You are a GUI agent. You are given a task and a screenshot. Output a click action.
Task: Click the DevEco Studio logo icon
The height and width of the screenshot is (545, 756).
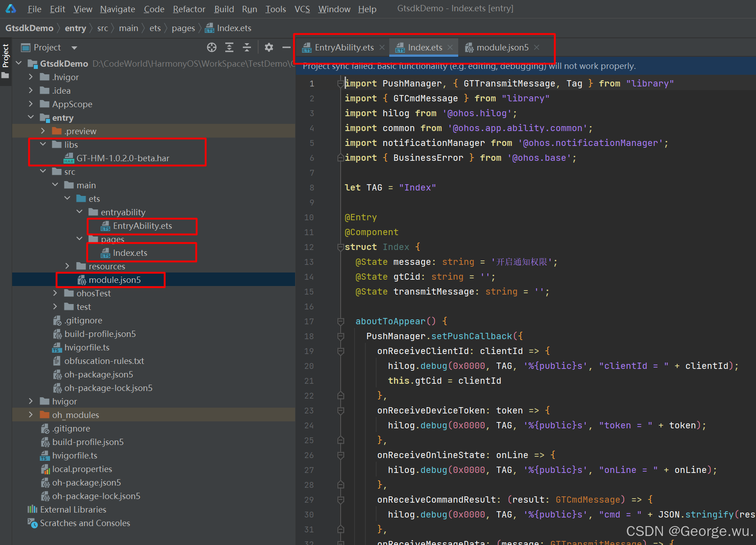(11, 9)
